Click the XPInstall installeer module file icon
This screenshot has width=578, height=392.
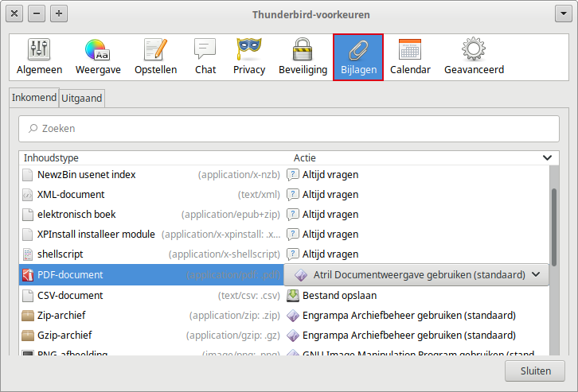(x=27, y=235)
